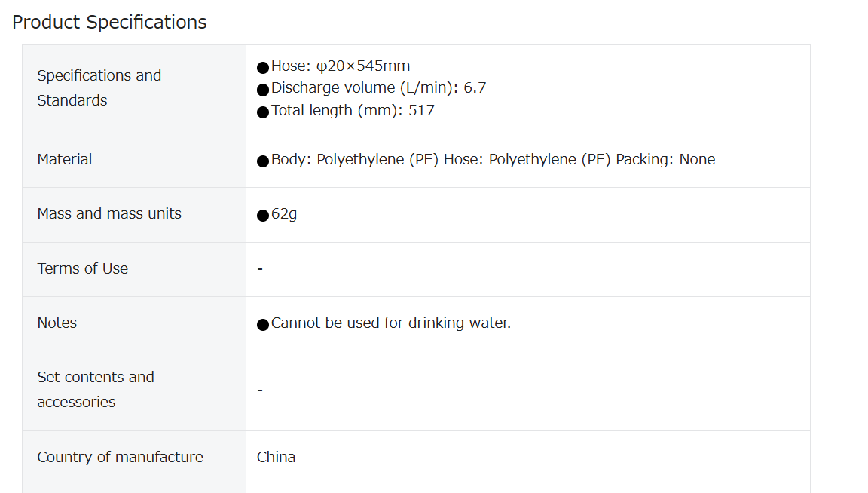Screen dimensions: 868x493
Task: Click the China country value
Action: (276, 457)
